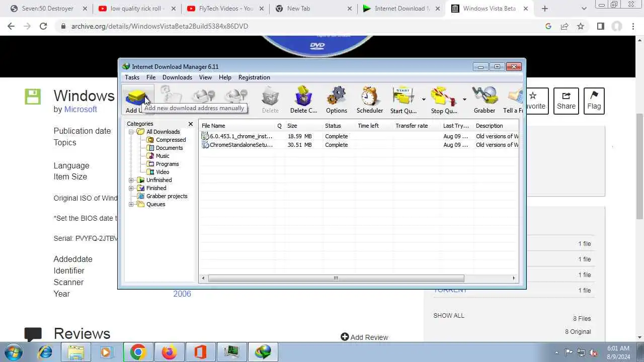Click the muted volume tray icon
The image size is (644, 362).
[x=594, y=352]
